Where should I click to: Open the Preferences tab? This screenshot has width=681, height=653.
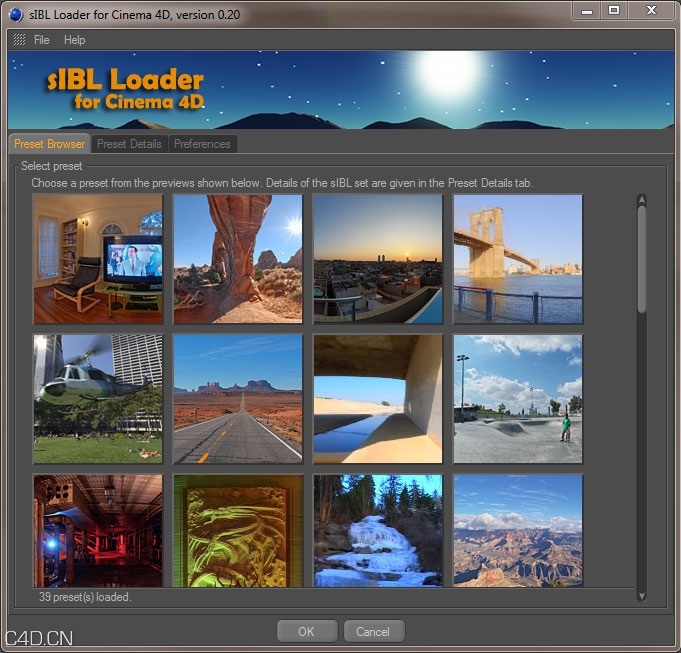coord(202,144)
